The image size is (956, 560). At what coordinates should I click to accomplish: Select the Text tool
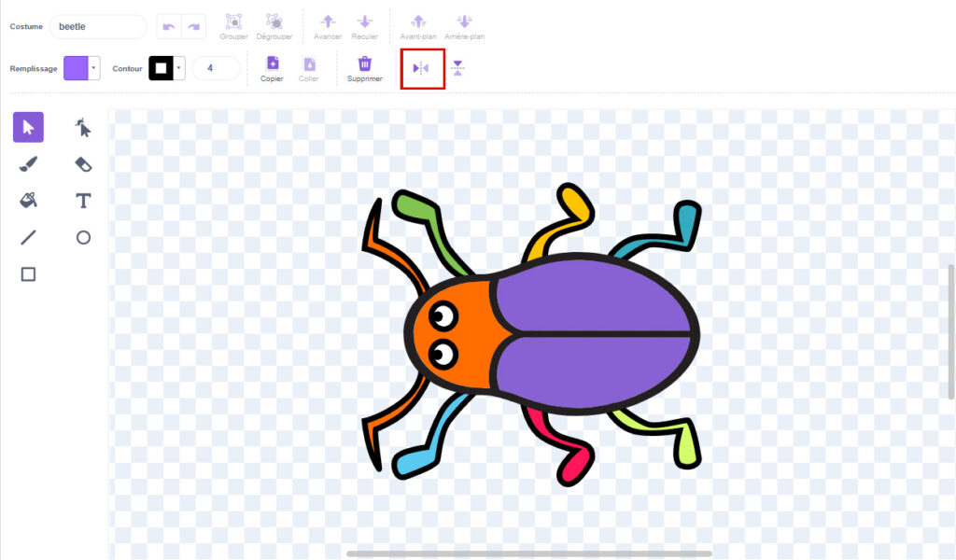pos(83,200)
